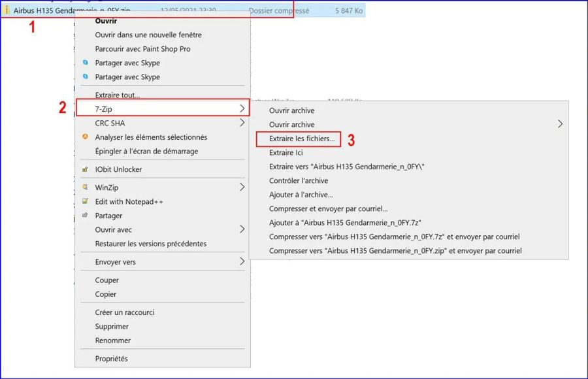Choose Ouvrir in the context menu
Screen dimensions: 588x379
[106, 21]
